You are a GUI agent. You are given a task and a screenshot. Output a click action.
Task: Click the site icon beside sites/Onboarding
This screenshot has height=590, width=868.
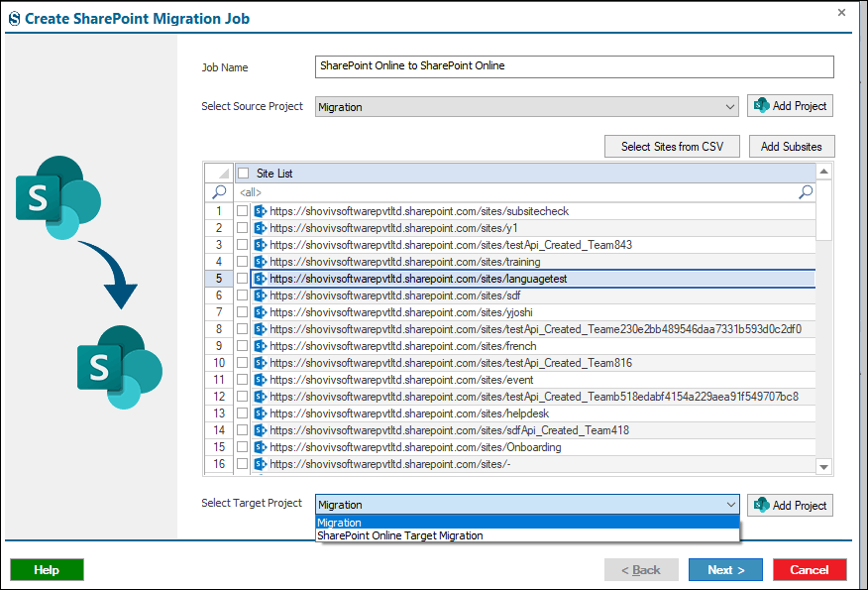(x=261, y=447)
